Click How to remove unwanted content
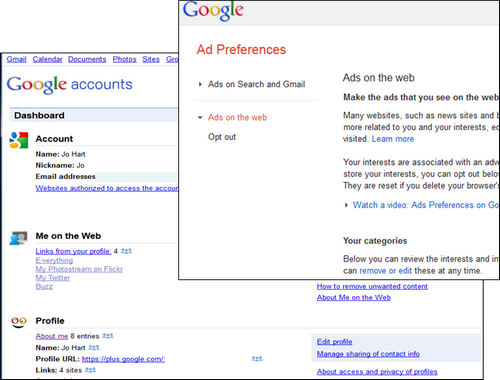Screen dimensions: 500x380 pos(372,286)
